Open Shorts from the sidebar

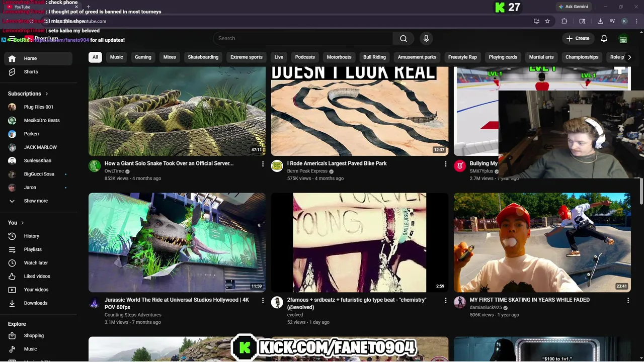click(x=38, y=72)
